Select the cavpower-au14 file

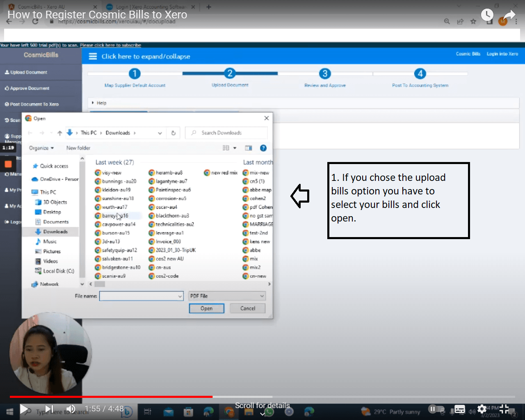(x=115, y=224)
